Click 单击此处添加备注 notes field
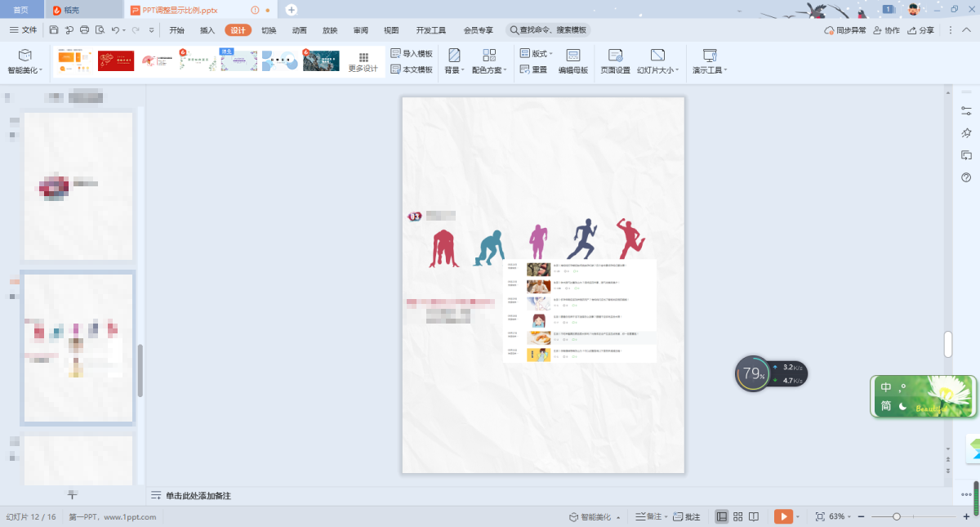 tap(198, 496)
